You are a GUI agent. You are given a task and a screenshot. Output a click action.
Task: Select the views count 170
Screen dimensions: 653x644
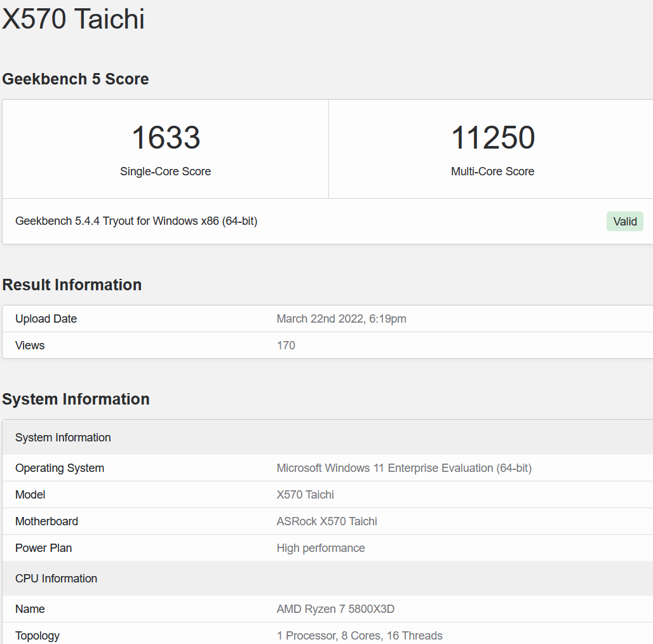(286, 345)
